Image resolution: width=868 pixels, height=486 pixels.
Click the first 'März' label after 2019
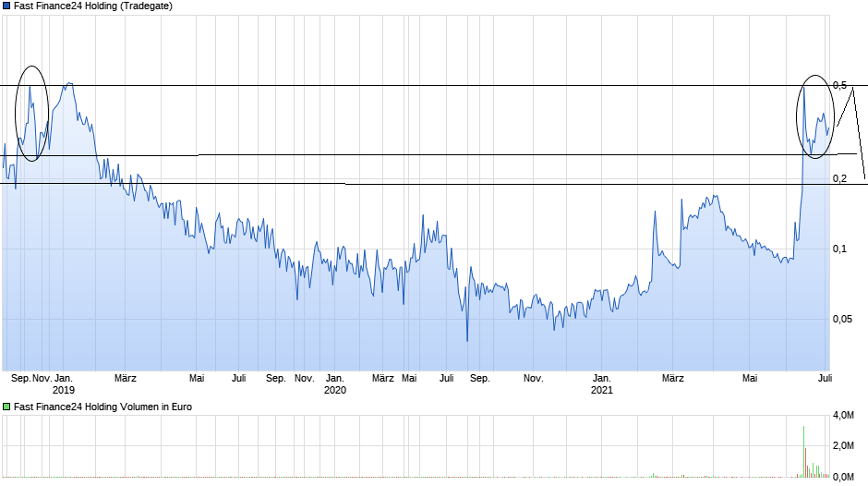coord(125,379)
